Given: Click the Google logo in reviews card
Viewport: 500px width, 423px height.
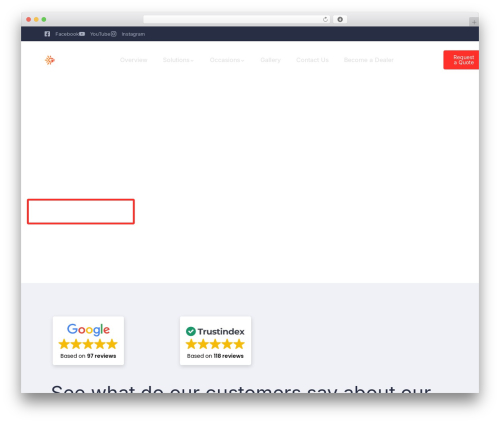Looking at the screenshot, I should point(88,329).
